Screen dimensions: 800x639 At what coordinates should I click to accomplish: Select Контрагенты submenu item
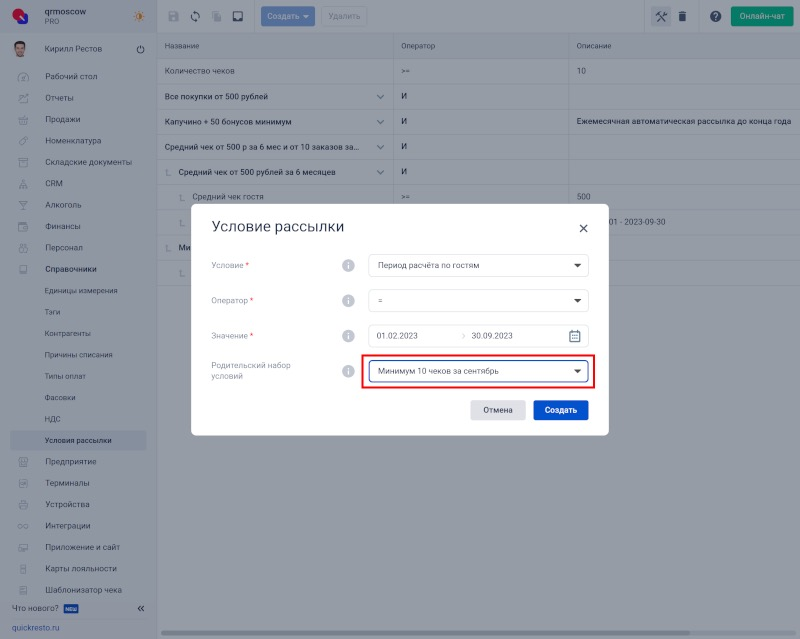click(67, 333)
